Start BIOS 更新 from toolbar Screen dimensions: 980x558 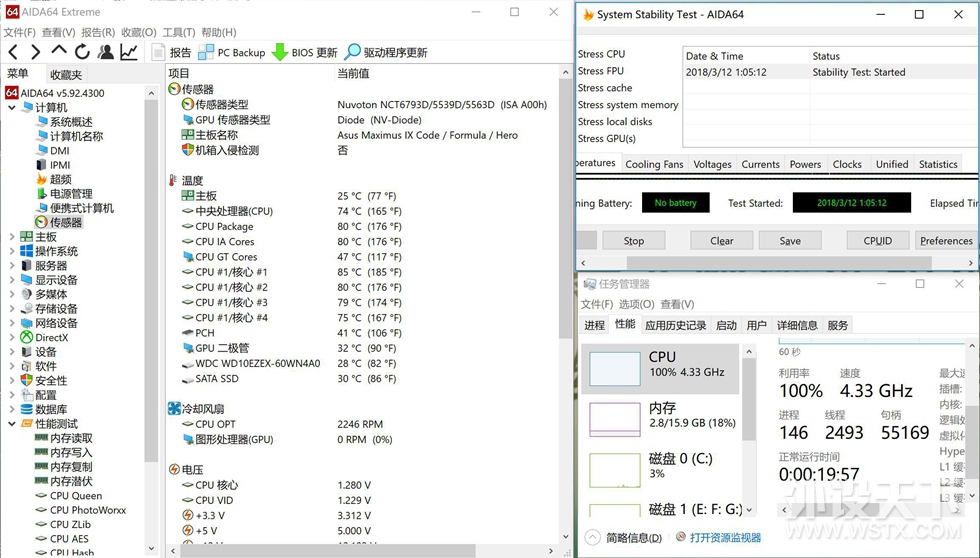point(305,52)
